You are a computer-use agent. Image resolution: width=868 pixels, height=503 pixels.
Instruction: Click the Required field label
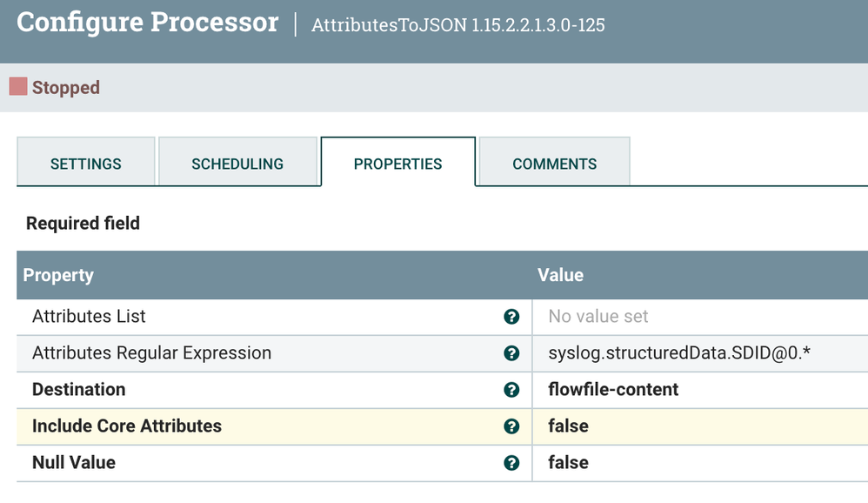tap(83, 224)
